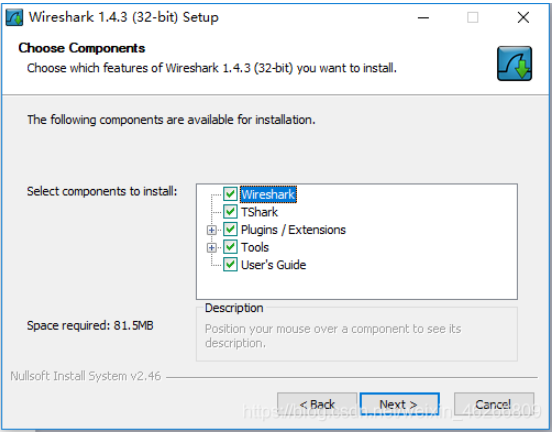Screen dimensions: 553x432
Task: Uncheck the Wireshark component checkbox
Action: (230, 194)
